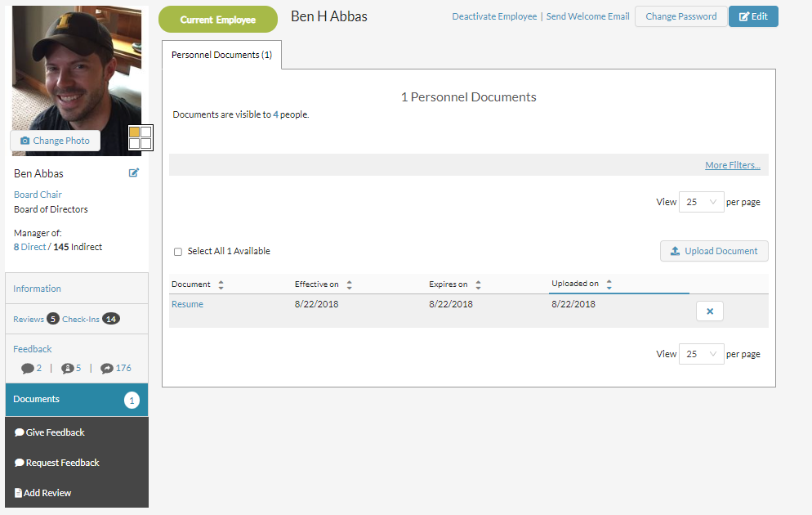Open the More Filters link
812x515 pixels.
(733, 165)
